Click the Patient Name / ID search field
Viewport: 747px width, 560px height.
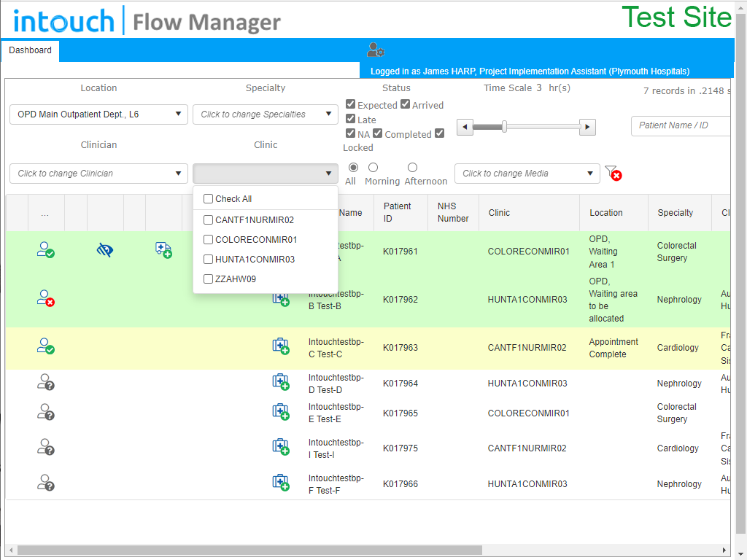point(681,125)
